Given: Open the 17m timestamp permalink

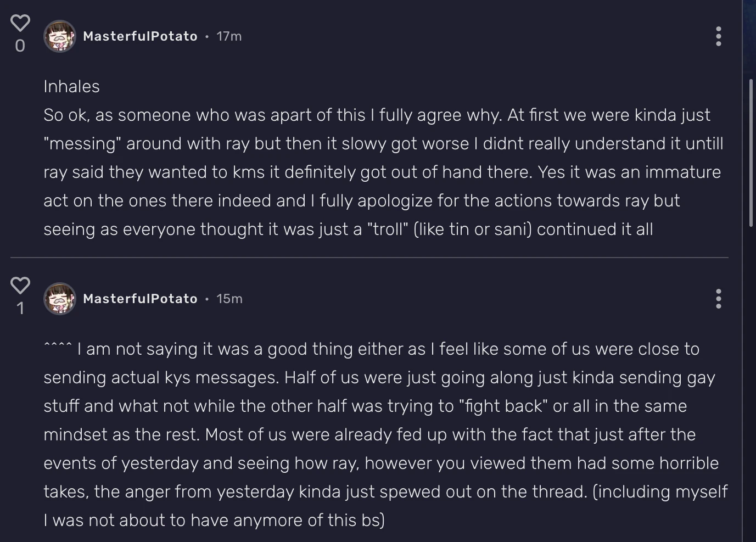Looking at the screenshot, I should (x=229, y=36).
